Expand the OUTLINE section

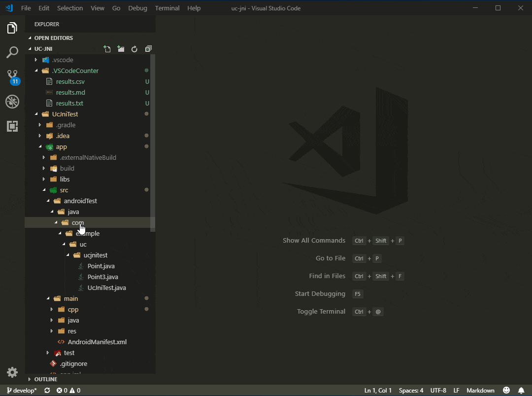(x=90, y=379)
